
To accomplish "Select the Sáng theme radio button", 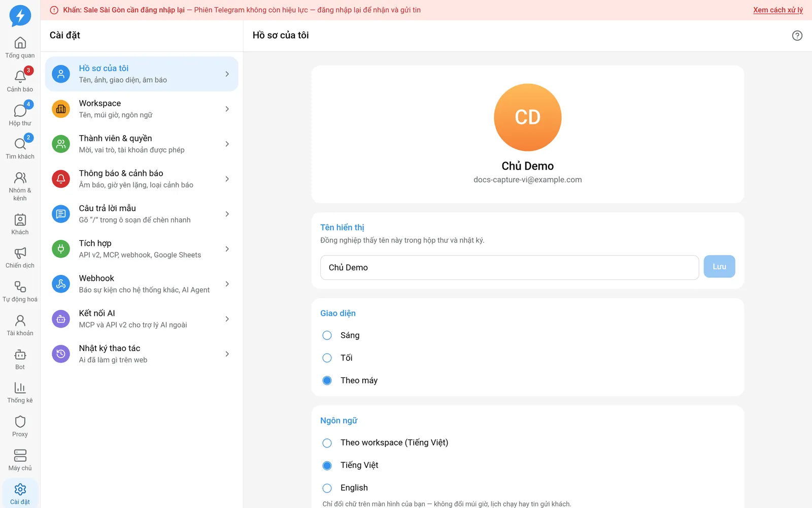I will 327,335.
